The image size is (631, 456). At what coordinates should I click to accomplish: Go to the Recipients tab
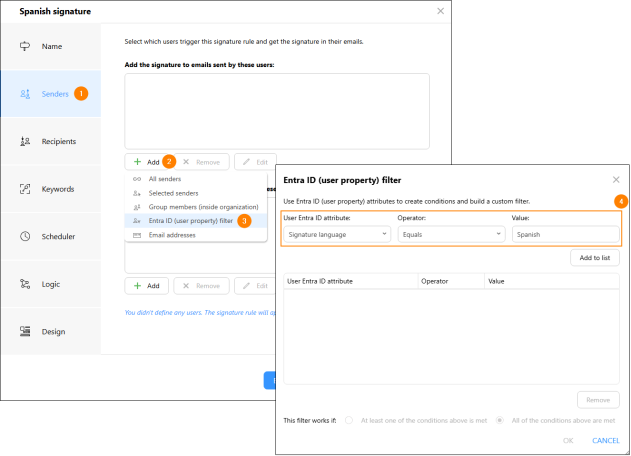tap(51, 141)
